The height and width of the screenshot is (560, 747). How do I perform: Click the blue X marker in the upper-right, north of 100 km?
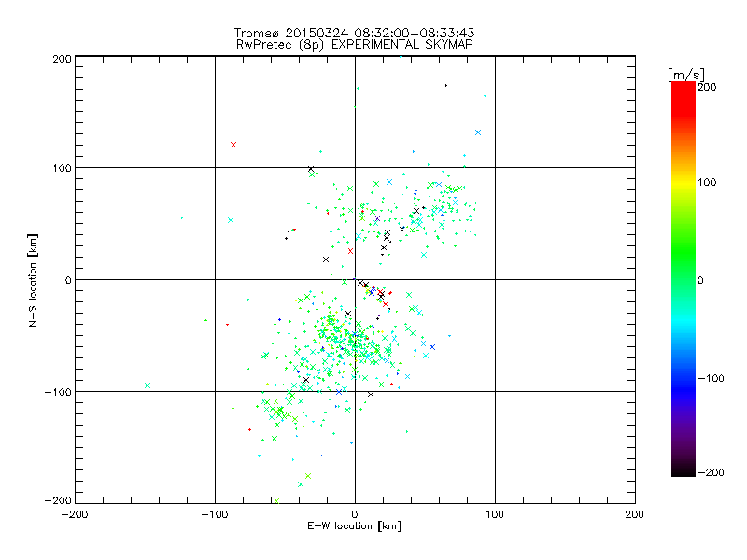point(478,133)
